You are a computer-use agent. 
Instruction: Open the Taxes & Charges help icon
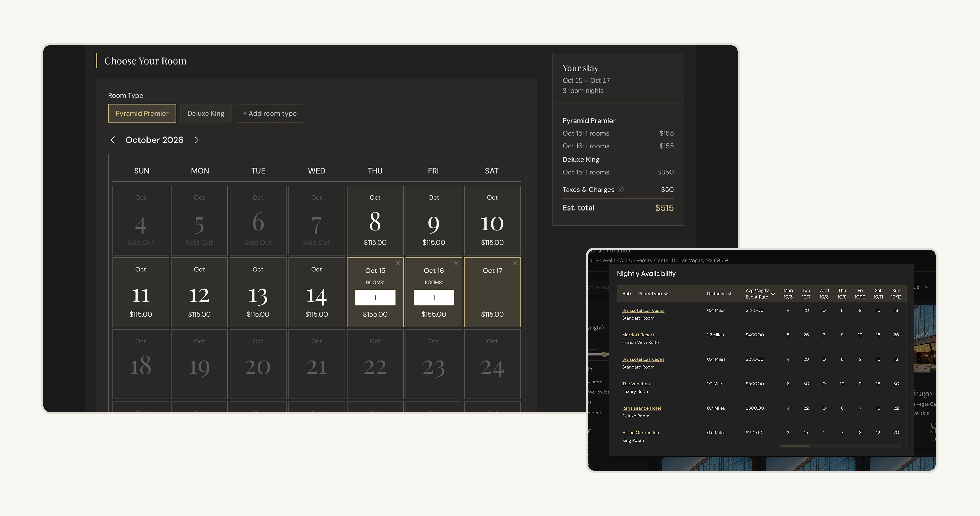pos(620,190)
